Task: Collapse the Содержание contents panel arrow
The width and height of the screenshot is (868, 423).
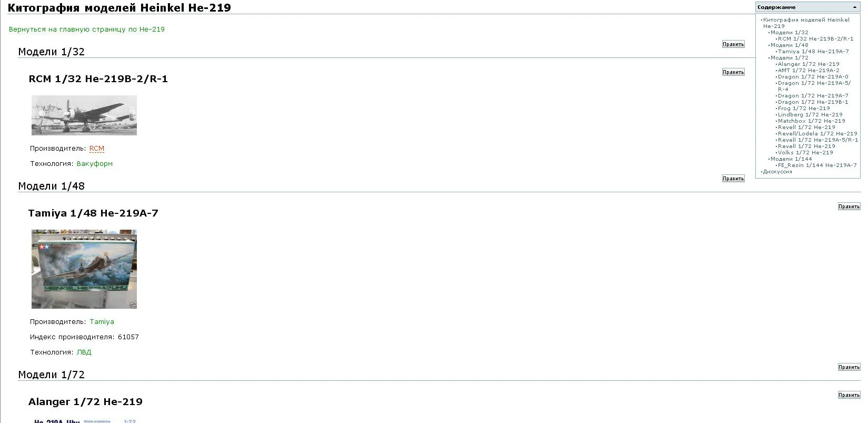Action: (x=854, y=7)
